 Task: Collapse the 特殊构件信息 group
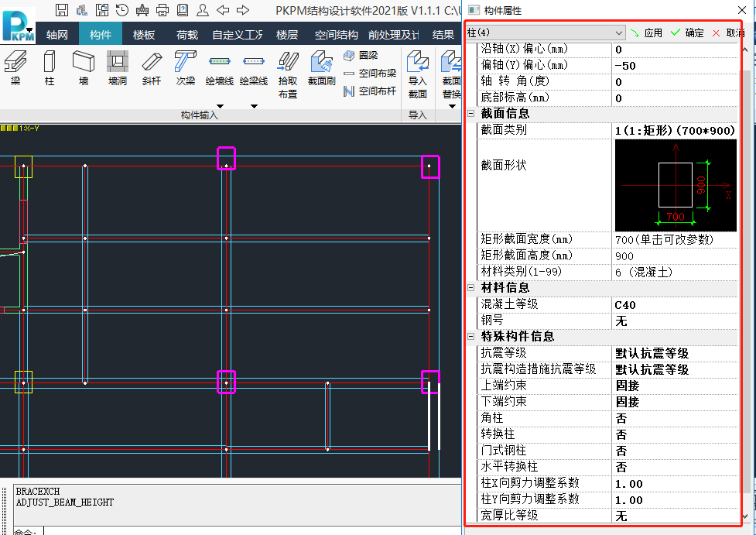(x=471, y=336)
